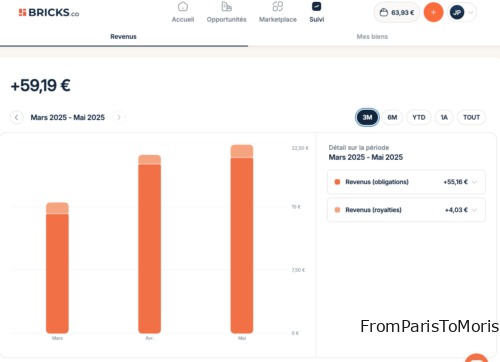
Task: Click the Opportunités menu label
Action: click(226, 20)
